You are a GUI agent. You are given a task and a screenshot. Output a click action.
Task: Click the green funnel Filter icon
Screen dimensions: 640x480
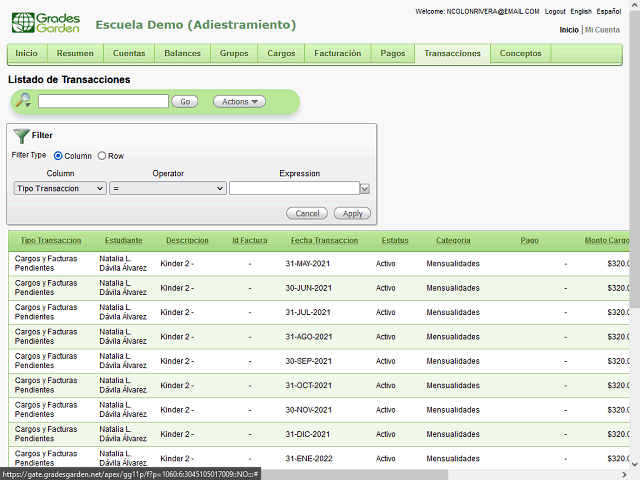click(21, 135)
